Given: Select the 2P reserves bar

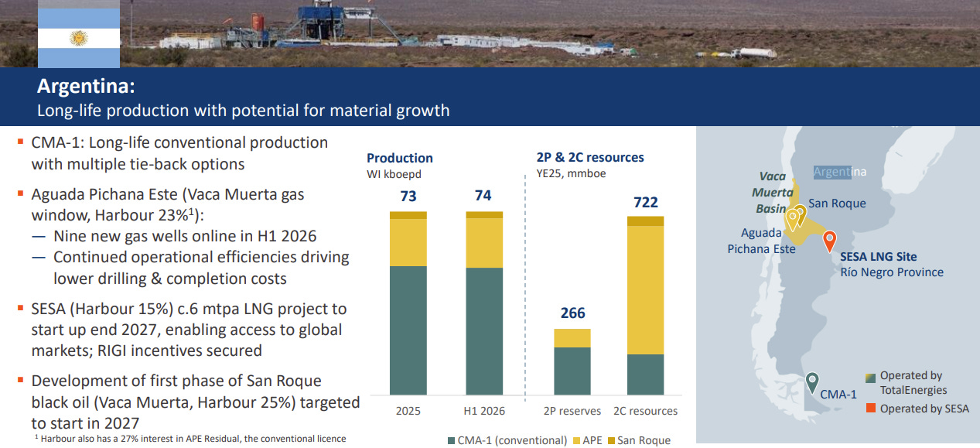Looking at the screenshot, I should (x=572, y=362).
